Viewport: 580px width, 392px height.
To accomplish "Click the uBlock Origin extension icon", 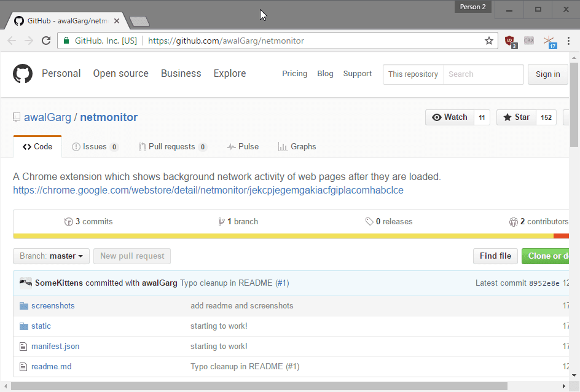I will 510,41.
